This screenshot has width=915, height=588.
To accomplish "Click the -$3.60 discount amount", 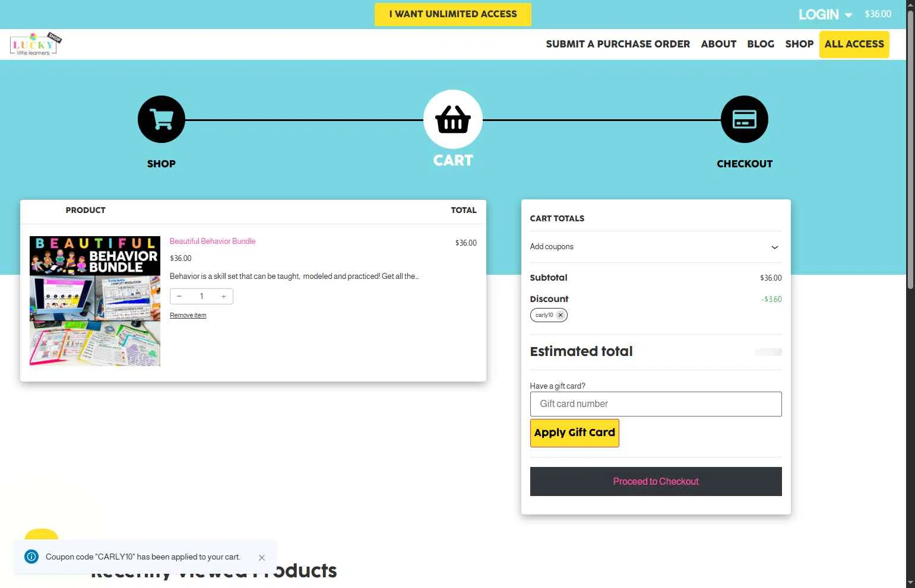I will 771,300.
